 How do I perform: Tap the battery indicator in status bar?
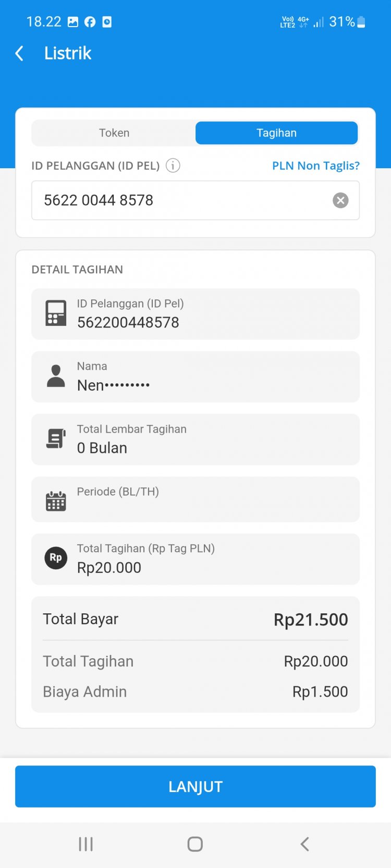click(x=361, y=22)
